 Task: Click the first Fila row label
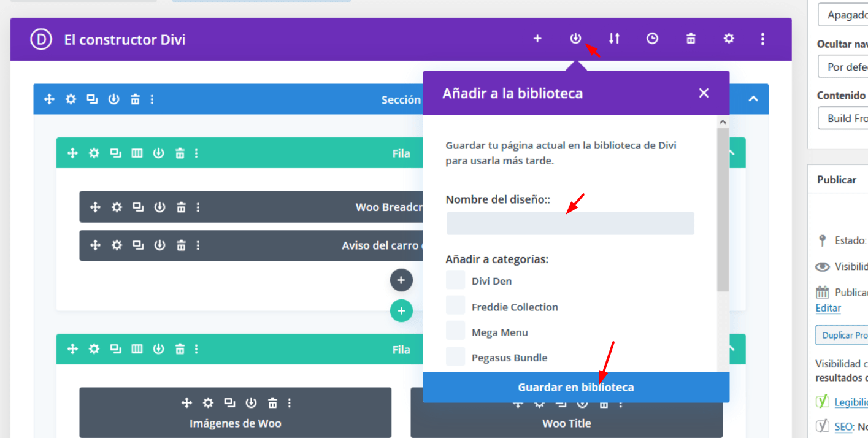(401, 153)
